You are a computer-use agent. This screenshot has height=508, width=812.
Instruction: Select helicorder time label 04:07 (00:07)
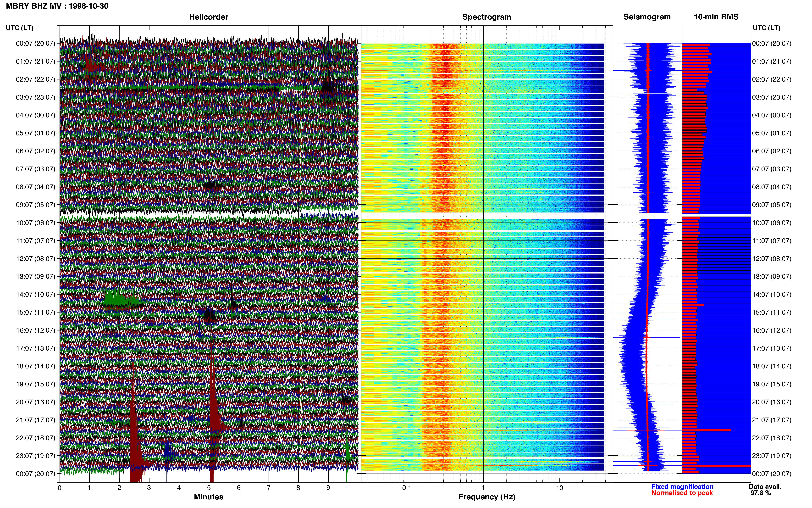tap(36, 115)
